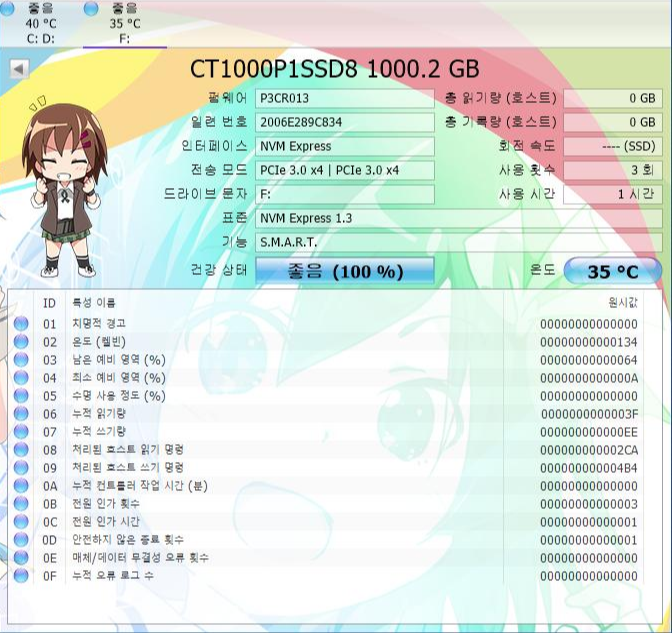Click raw value 000000000000EE
The width and height of the screenshot is (672, 633).
pyautogui.click(x=589, y=432)
